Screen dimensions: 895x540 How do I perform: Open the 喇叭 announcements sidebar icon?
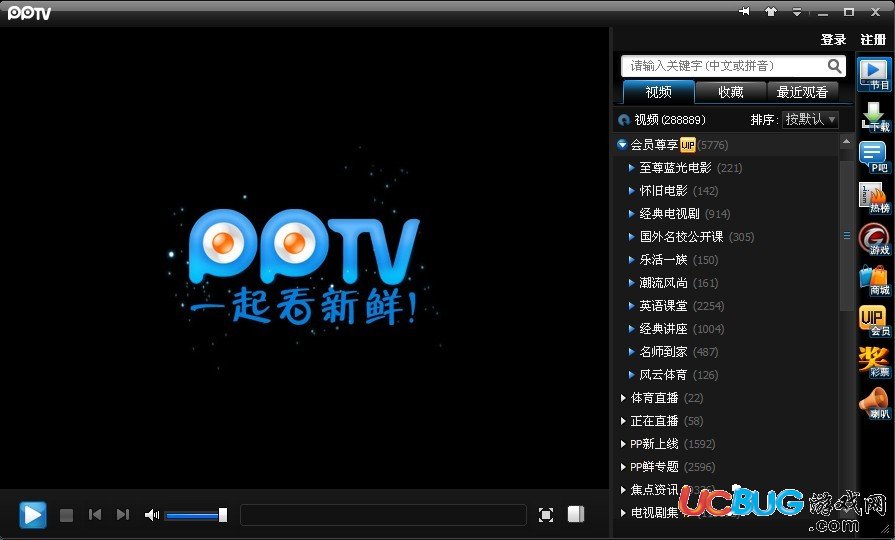[x=874, y=402]
